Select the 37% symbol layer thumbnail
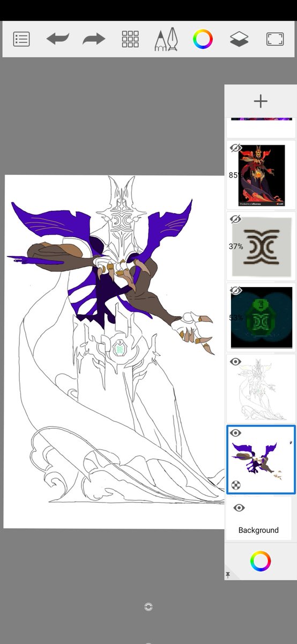This screenshot has width=297, height=644. click(261, 247)
